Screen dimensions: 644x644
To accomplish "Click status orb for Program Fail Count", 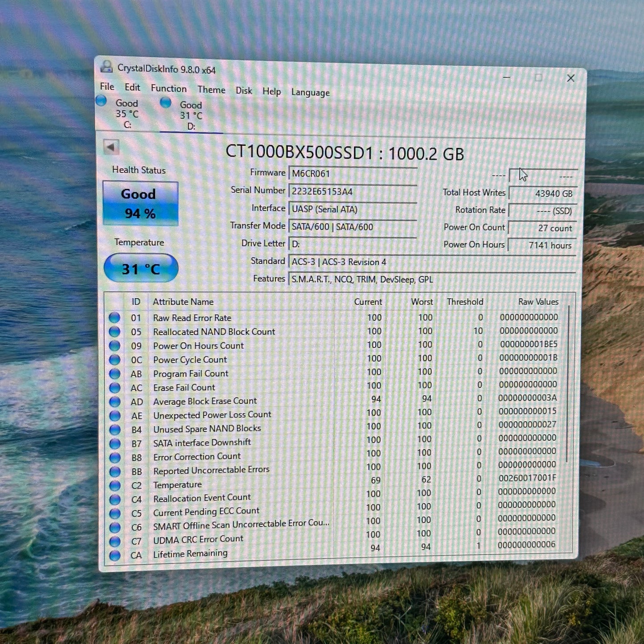I will [115, 373].
